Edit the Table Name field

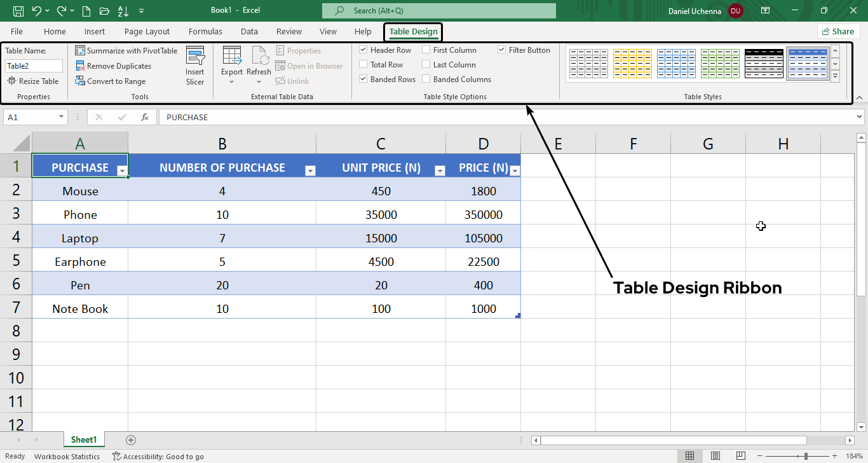pos(33,66)
